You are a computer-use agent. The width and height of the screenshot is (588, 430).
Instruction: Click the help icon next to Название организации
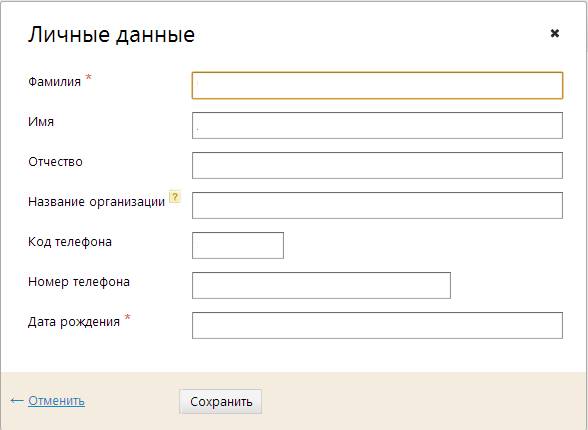click(175, 197)
